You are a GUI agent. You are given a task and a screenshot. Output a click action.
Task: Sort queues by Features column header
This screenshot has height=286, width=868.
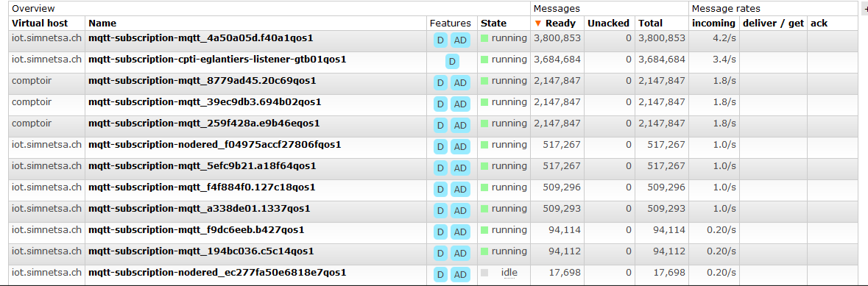(x=450, y=24)
